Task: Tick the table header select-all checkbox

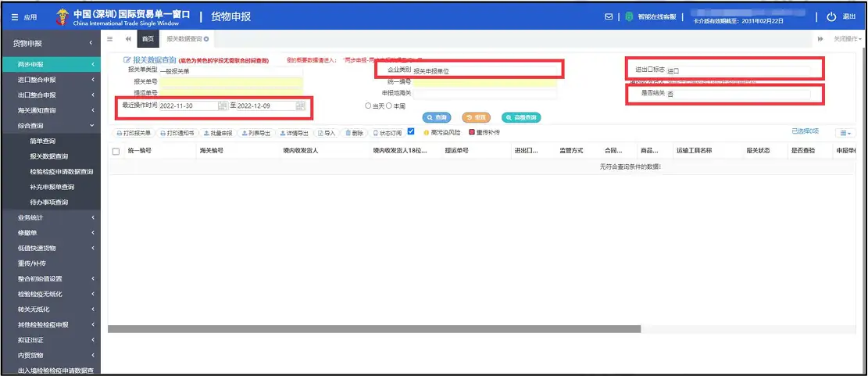Action: 116,151
